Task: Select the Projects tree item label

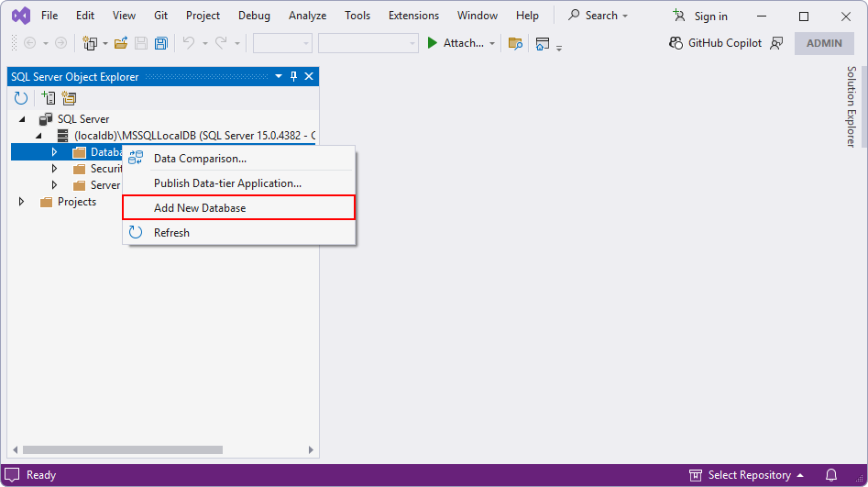Action: [77, 202]
